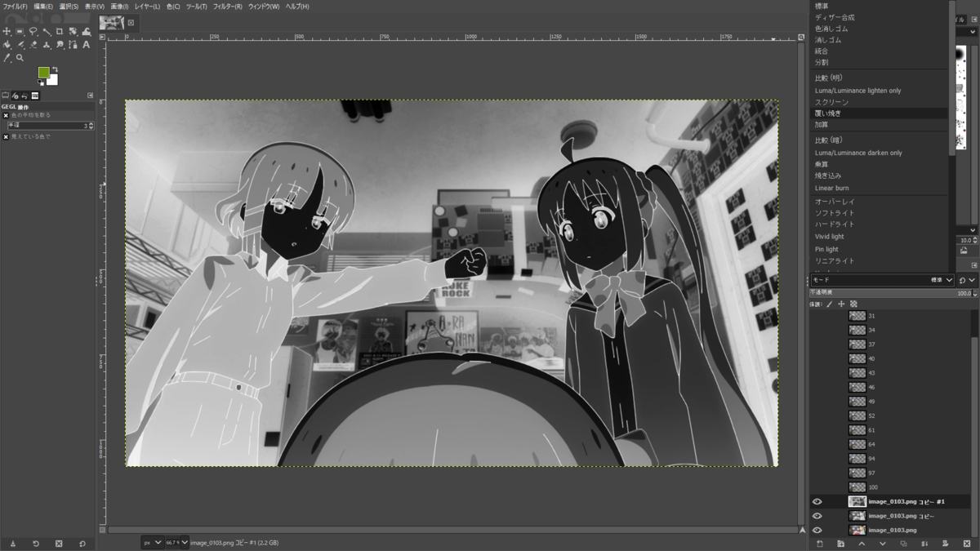This screenshot has height=551, width=980.
Task: Toggle the lock pixels option
Action: (x=829, y=304)
